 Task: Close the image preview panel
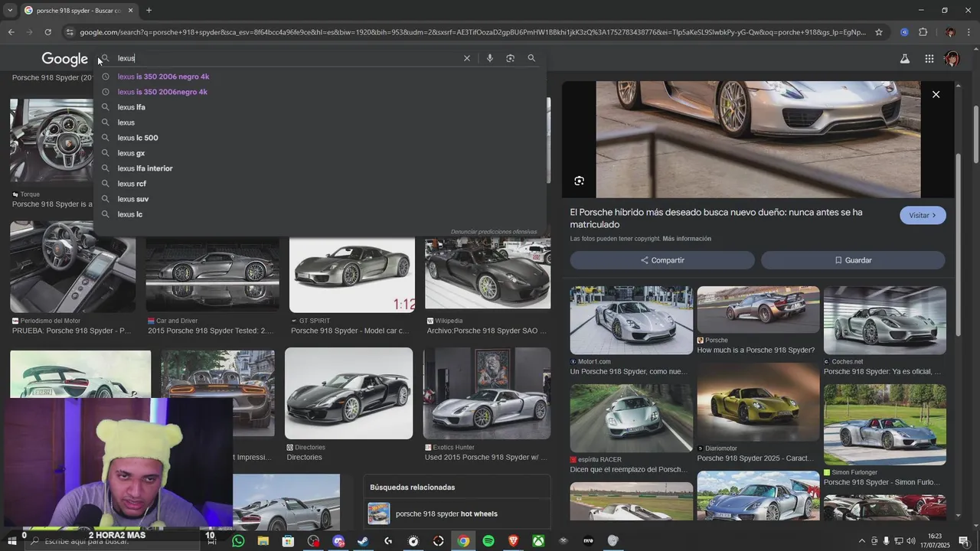tap(936, 94)
